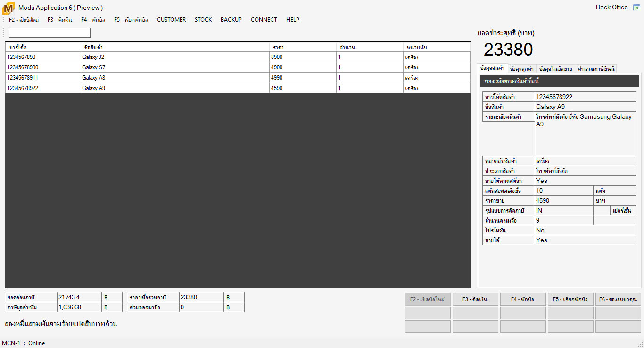644x348 pixels.
Task: Switch to the ข้อมูลลูกค้า tab
Action: point(521,69)
